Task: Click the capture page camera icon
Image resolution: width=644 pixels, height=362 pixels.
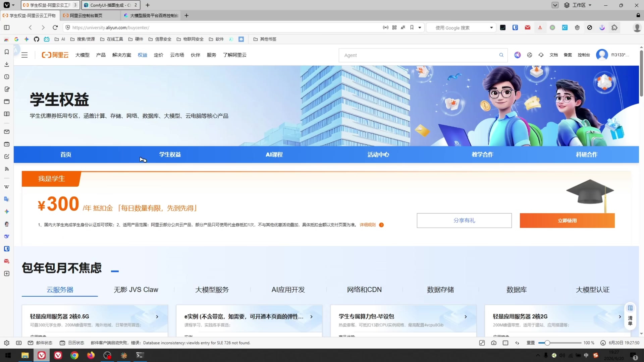Action: [x=494, y=343]
